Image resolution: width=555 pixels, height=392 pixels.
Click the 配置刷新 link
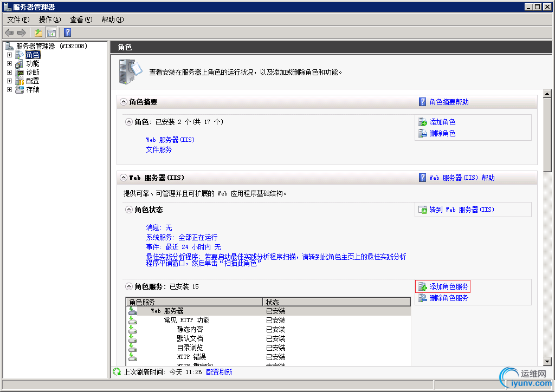point(219,372)
